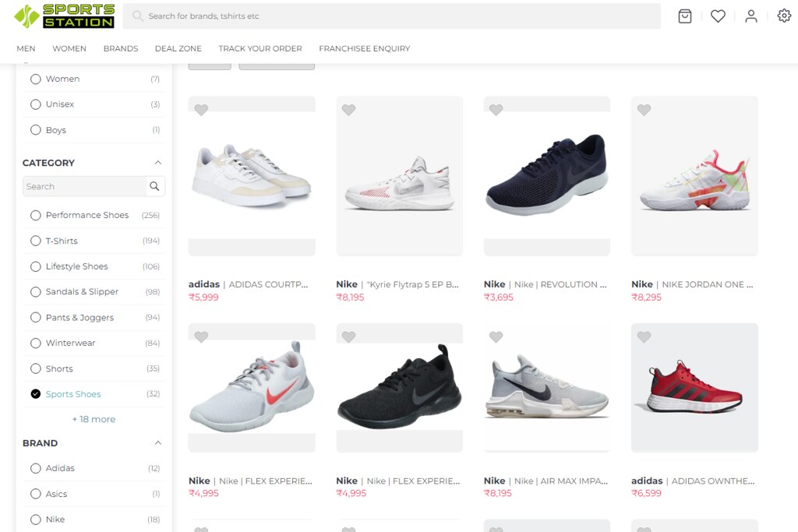The width and height of the screenshot is (798, 532).
Task: Collapse the BRAND filter section
Action: [158, 442]
